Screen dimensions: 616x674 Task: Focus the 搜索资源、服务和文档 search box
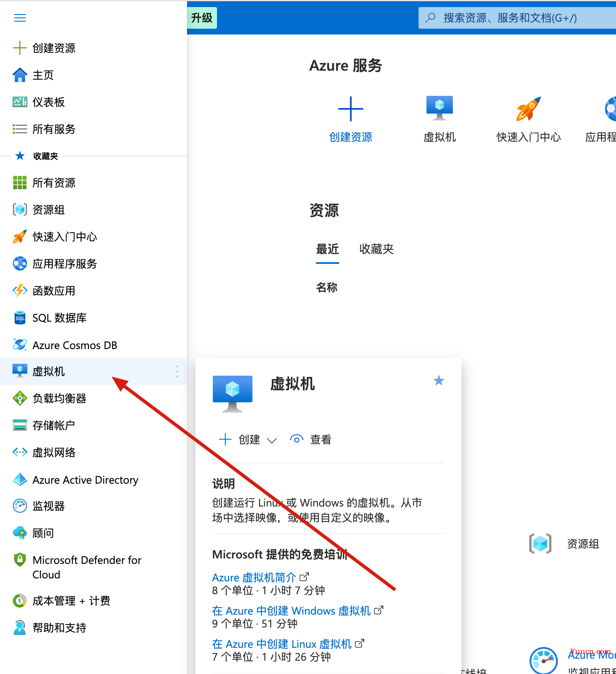click(x=517, y=18)
